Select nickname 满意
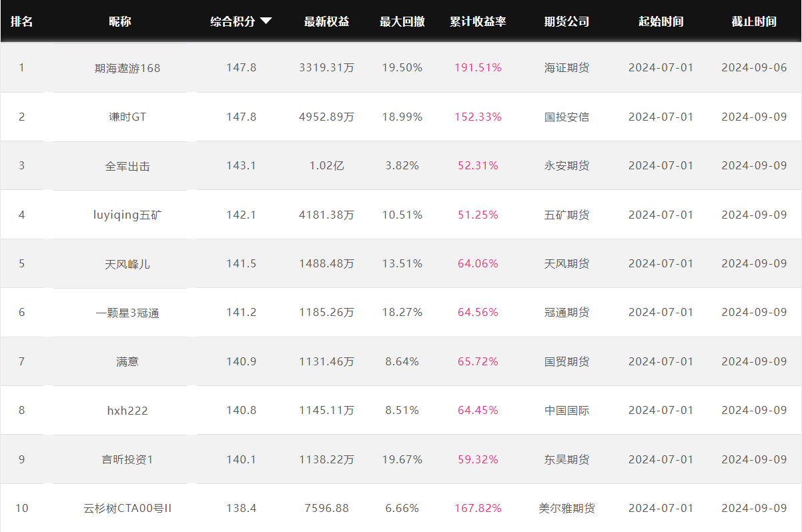The image size is (802, 532). click(x=127, y=361)
